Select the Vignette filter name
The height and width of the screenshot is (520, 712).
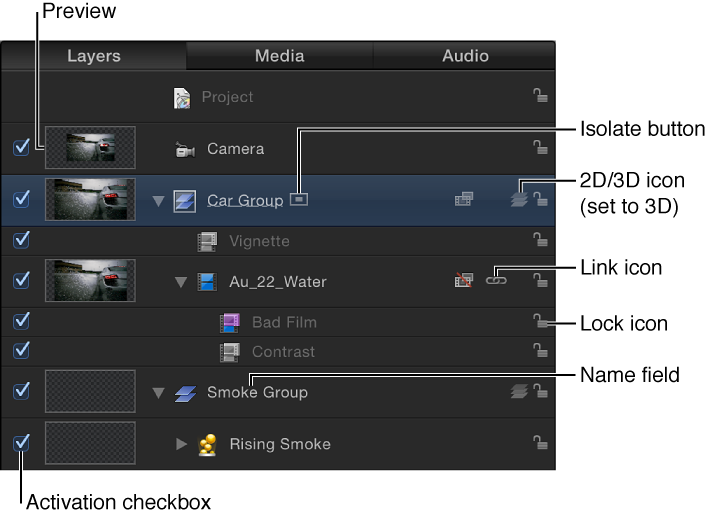pyautogui.click(x=259, y=241)
